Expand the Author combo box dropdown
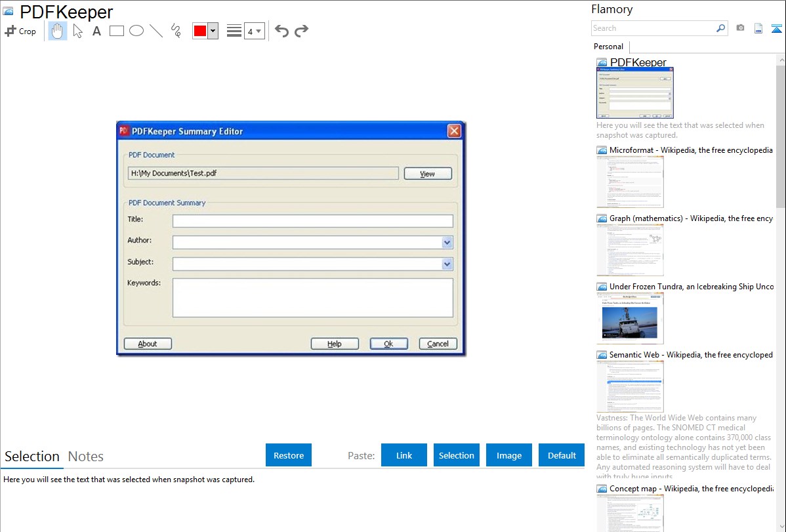 [x=447, y=243]
